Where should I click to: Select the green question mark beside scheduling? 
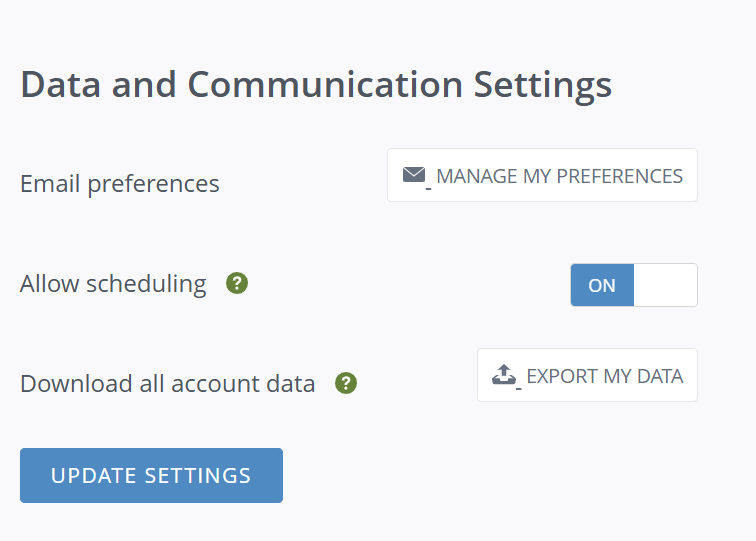click(237, 283)
